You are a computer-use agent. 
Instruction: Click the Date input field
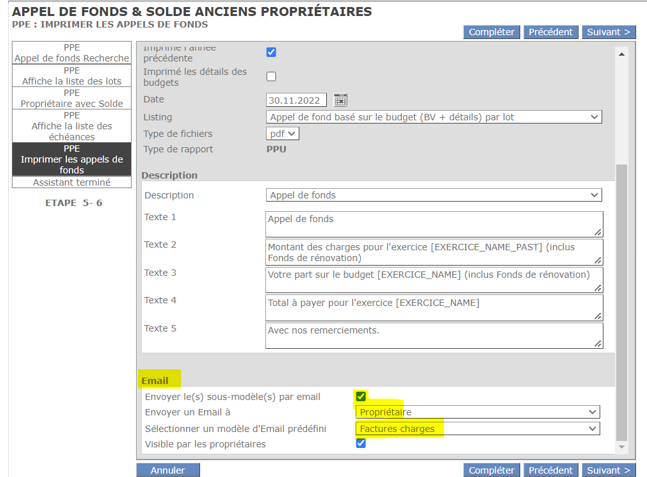(x=298, y=100)
